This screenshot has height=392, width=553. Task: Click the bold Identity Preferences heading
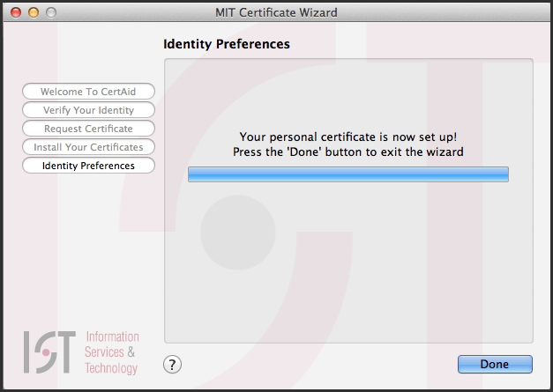pos(227,43)
